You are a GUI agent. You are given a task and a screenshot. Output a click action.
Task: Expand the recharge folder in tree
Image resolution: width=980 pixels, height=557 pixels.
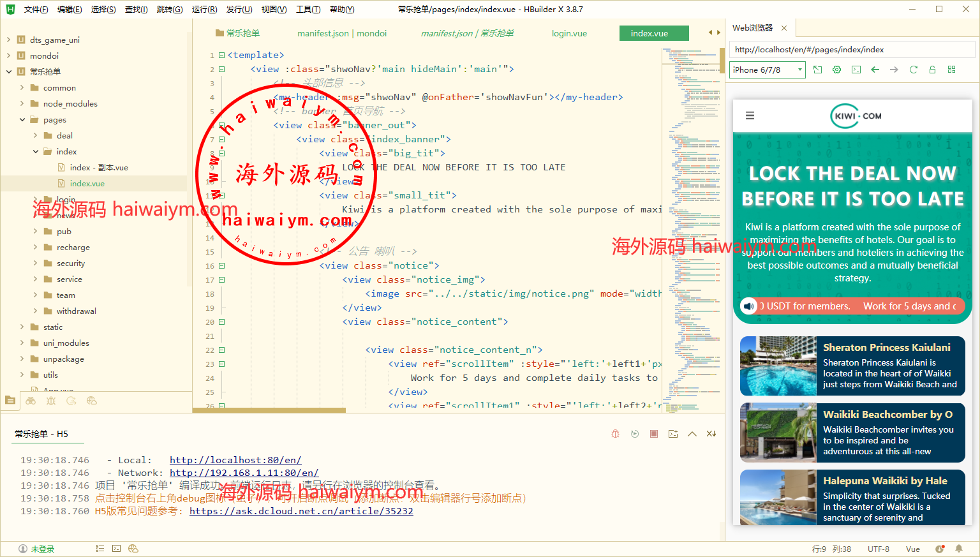point(36,248)
